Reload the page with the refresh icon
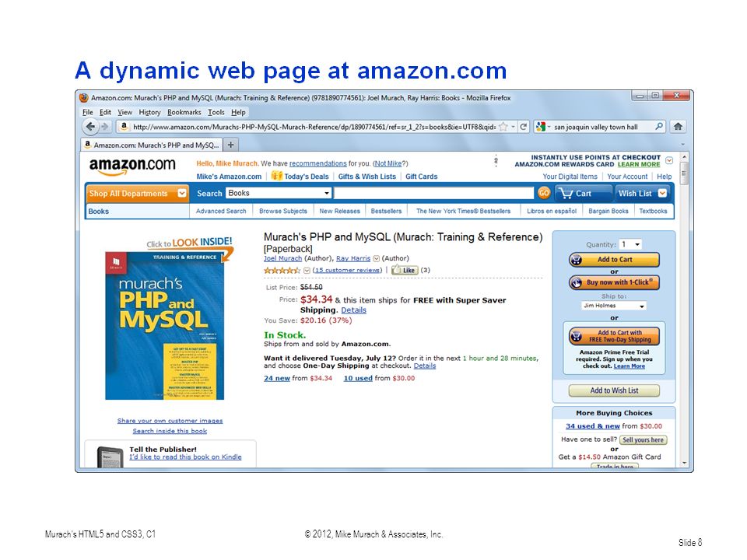Screen dimensions: 747x560 pos(524,127)
